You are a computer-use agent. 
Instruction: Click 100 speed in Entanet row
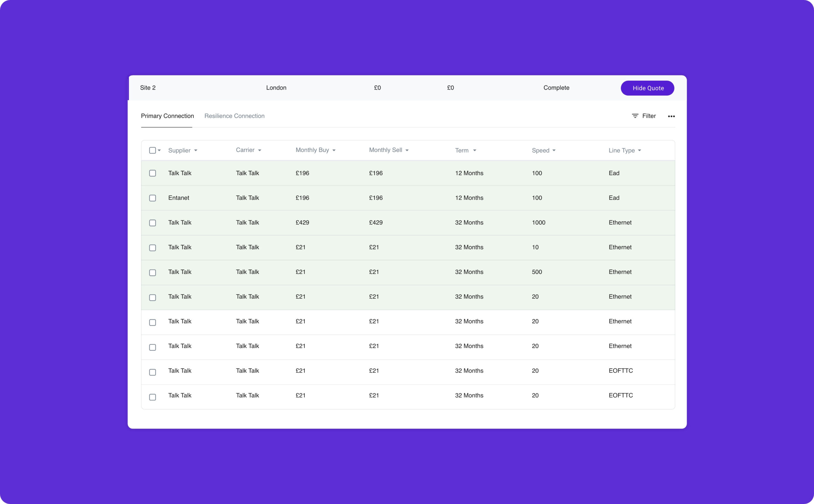click(536, 198)
